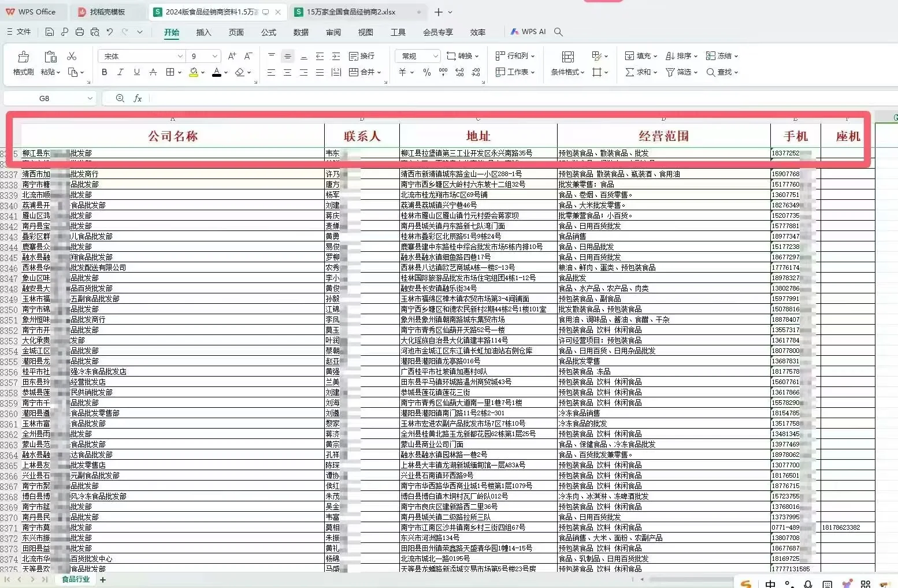Cut the selection with the scissors icon
Image resolution: width=898 pixels, height=588 pixels.
[72, 56]
